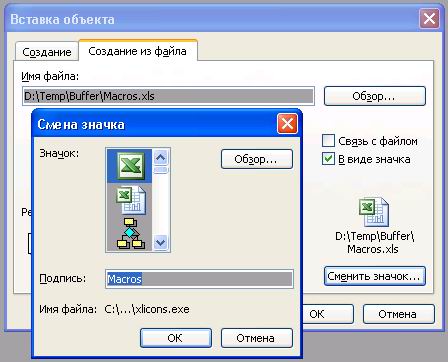Select the green Excel X icon

(x=130, y=166)
